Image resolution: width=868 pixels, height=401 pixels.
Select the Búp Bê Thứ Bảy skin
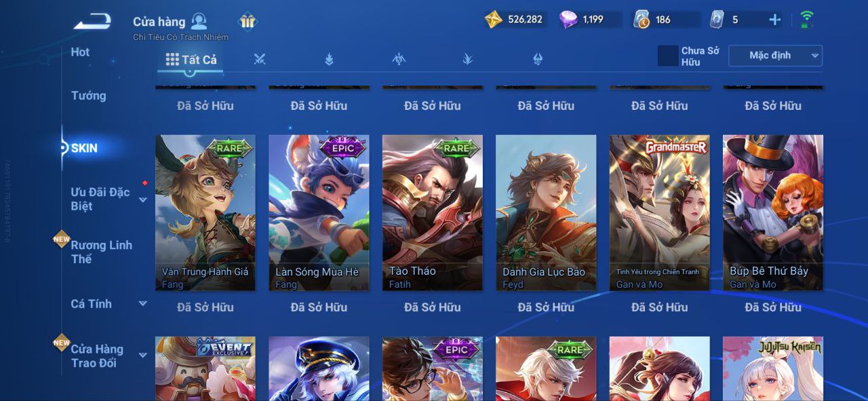(x=773, y=212)
